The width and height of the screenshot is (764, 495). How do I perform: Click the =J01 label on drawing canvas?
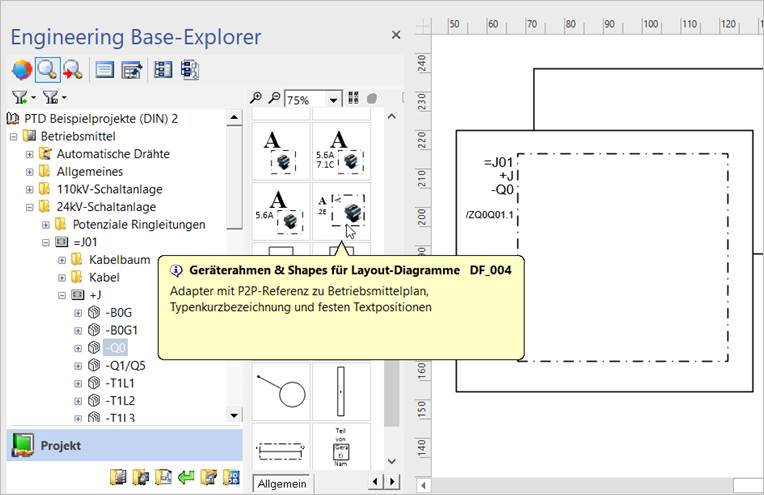pyautogui.click(x=498, y=162)
